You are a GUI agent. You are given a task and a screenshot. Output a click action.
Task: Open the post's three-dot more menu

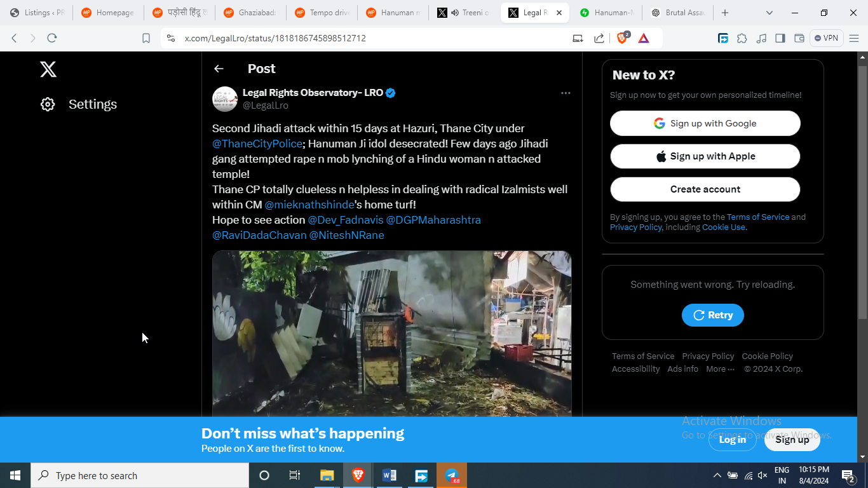click(566, 93)
